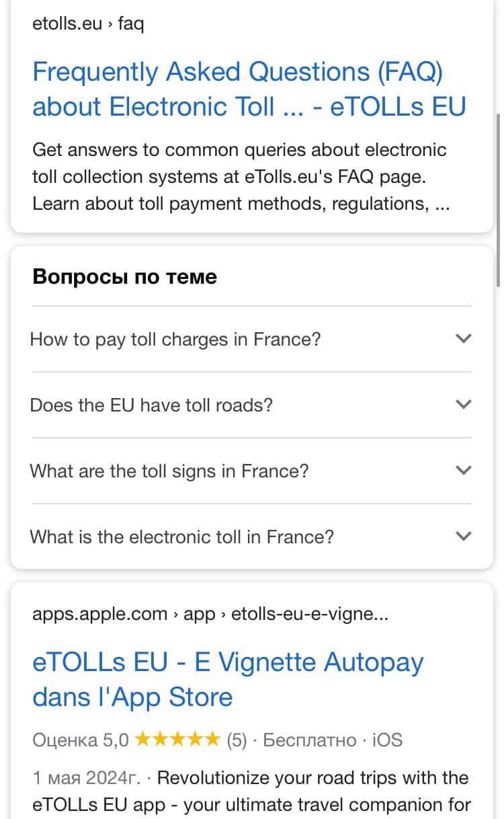Click the '(5)' review count
The width and height of the screenshot is (504, 819).
(237, 740)
